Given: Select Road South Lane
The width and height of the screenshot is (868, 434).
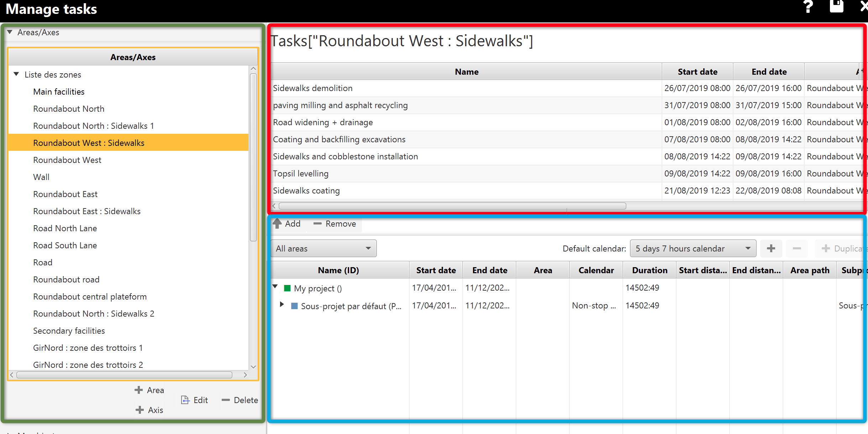Looking at the screenshot, I should 65,245.
